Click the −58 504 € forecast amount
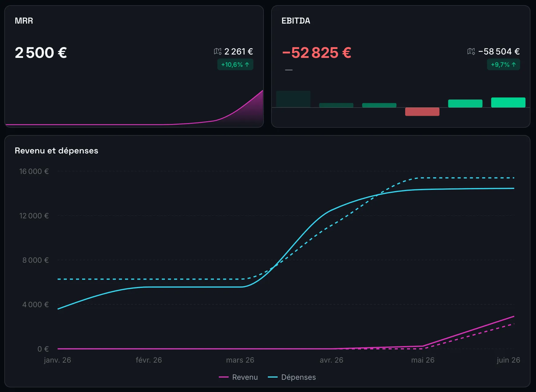 pos(499,51)
